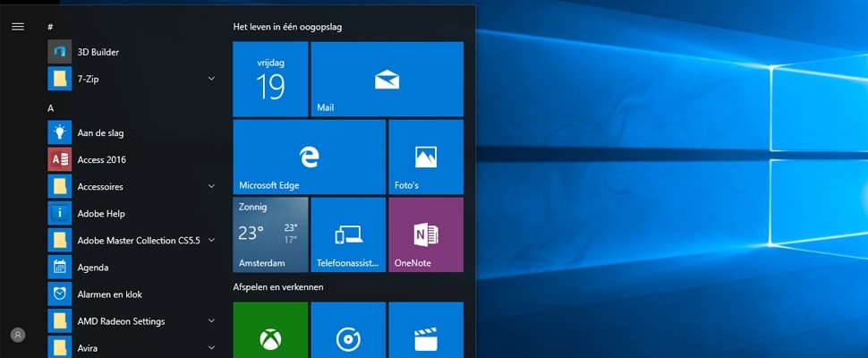Open the Films & TV clapperboard tile
This screenshot has height=358, width=868.
point(426,329)
